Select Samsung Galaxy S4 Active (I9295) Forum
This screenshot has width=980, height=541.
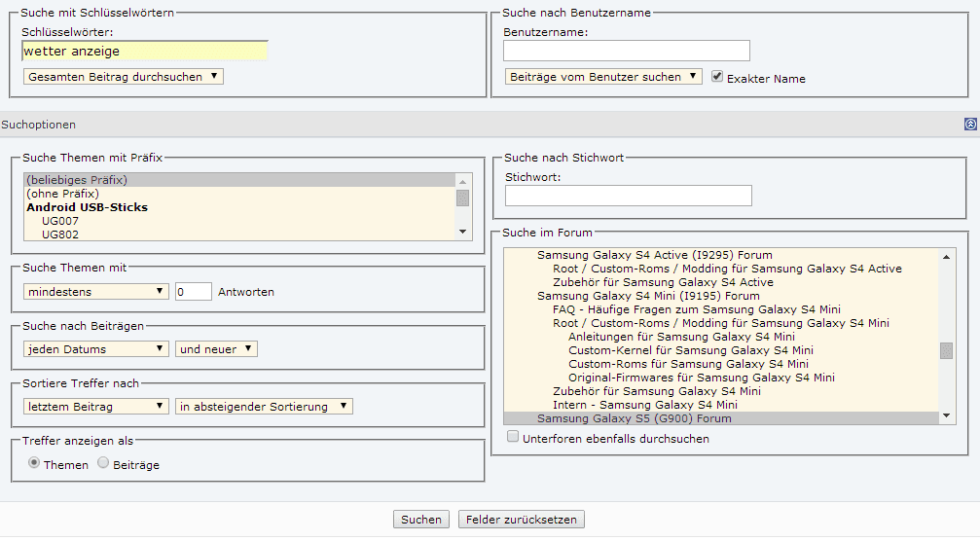click(721, 255)
